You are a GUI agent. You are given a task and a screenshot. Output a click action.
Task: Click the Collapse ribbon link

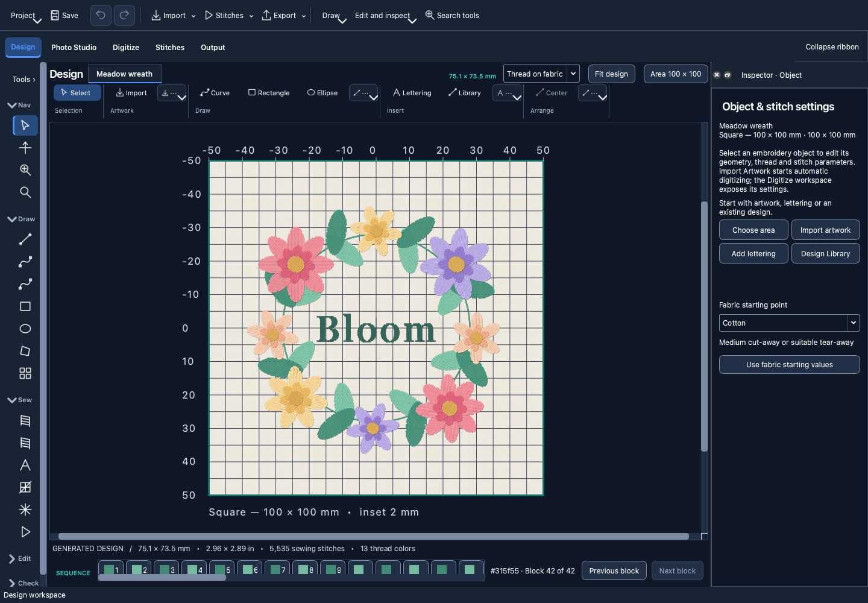point(832,47)
